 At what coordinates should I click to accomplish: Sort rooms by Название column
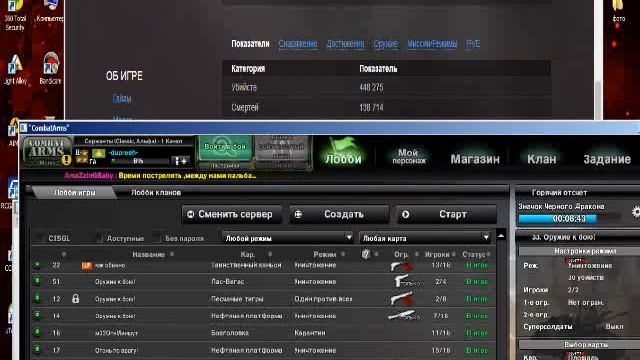[153, 254]
